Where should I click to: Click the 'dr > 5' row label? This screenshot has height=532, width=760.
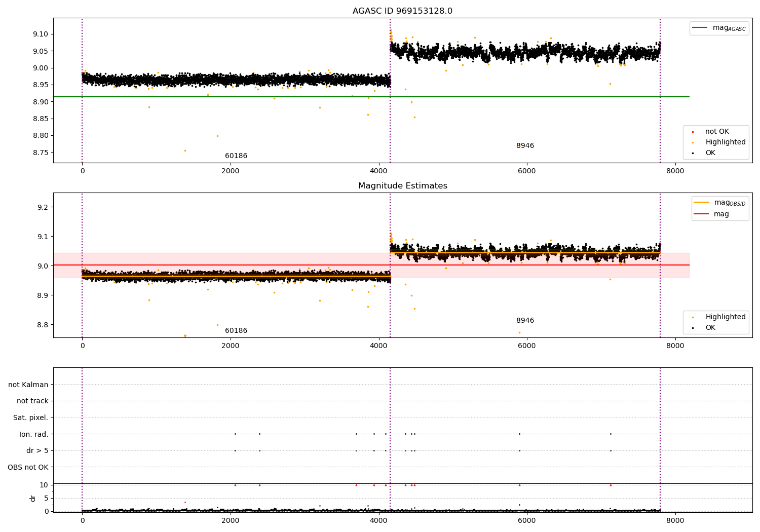[x=37, y=450]
